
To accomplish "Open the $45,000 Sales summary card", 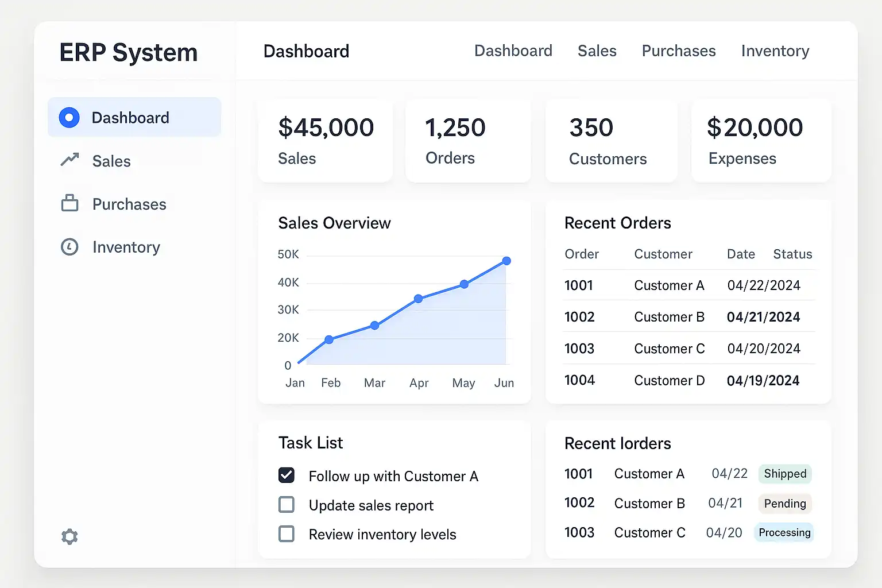I will coord(326,141).
